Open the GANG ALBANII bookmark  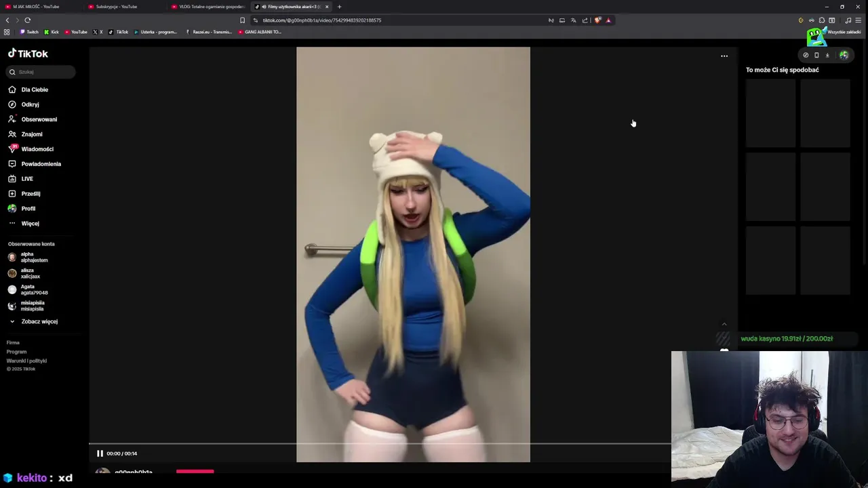tap(260, 32)
